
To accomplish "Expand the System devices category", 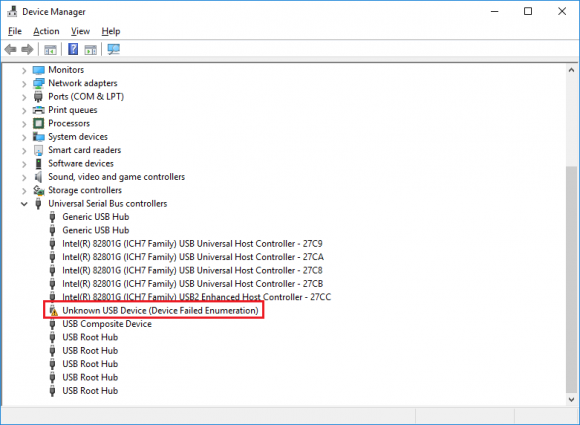I will click(24, 137).
